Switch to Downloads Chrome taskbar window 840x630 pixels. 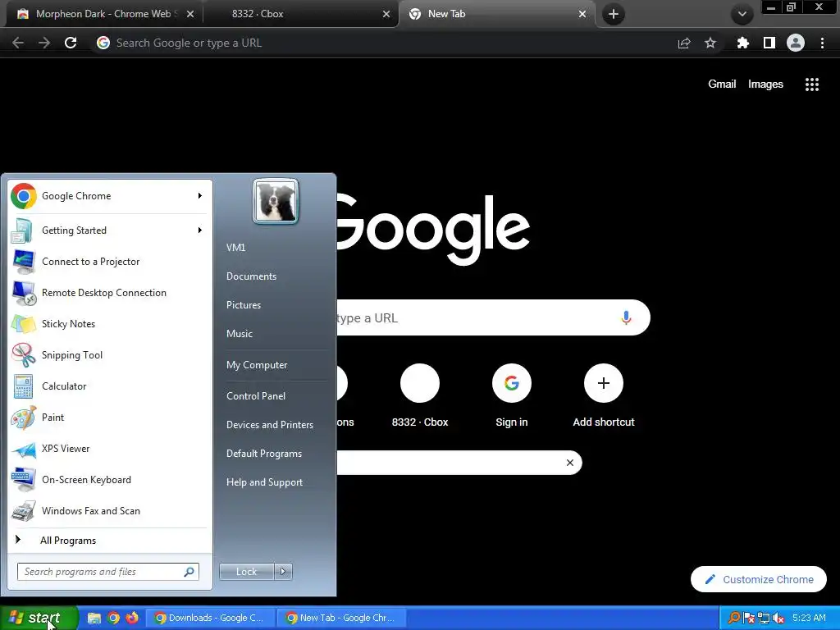(212, 618)
